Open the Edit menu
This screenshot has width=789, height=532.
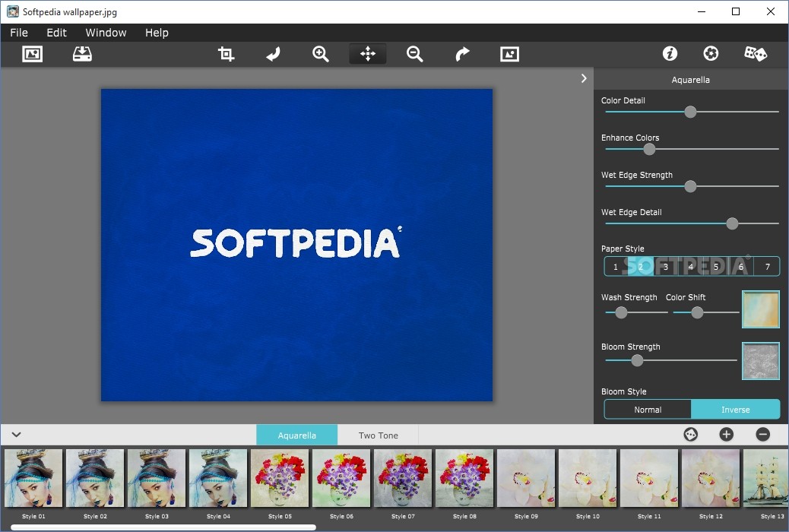pyautogui.click(x=56, y=33)
